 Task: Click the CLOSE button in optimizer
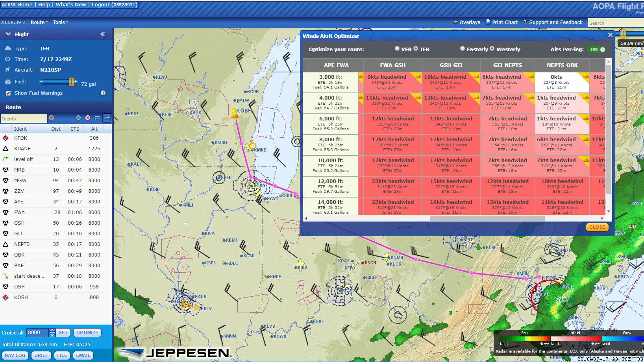pos(597,227)
